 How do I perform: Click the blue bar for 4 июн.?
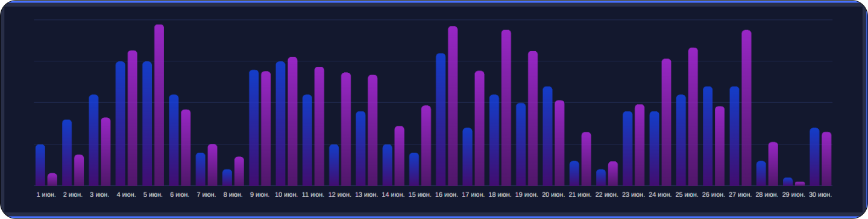point(121,123)
